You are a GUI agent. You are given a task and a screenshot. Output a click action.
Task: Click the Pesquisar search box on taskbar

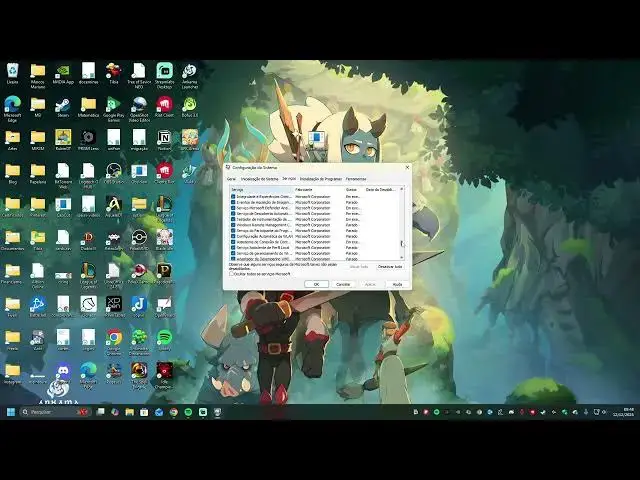click(x=54, y=412)
